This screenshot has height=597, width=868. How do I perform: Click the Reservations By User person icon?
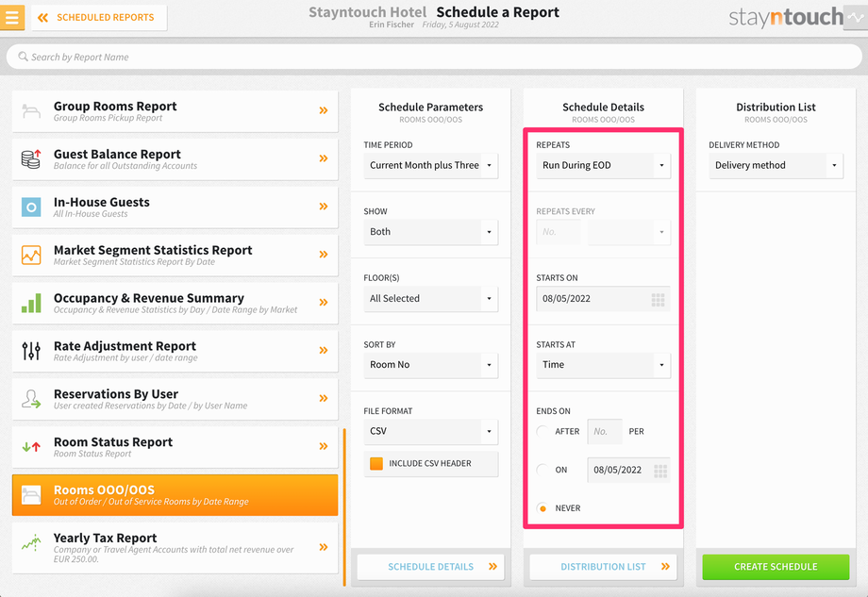(x=31, y=398)
